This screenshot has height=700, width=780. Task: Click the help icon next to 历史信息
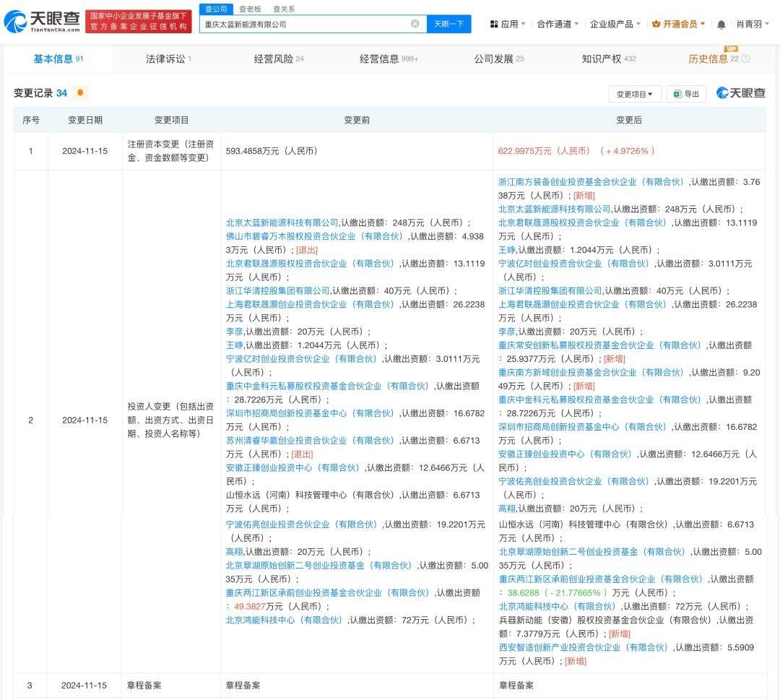pos(745,59)
